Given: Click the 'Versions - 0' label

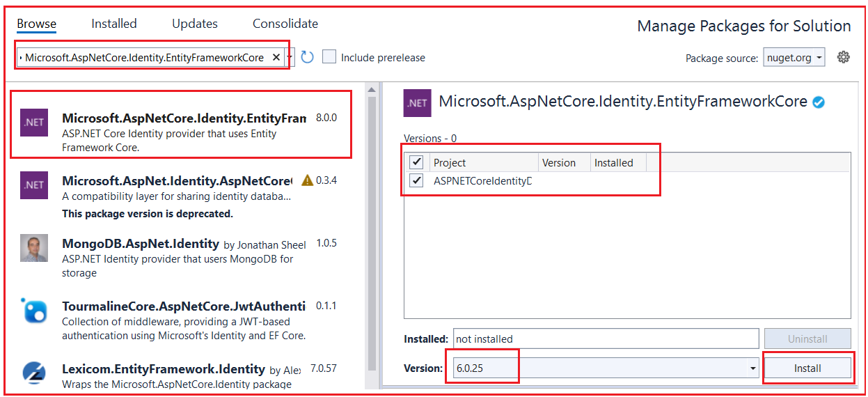Looking at the screenshot, I should coord(430,139).
